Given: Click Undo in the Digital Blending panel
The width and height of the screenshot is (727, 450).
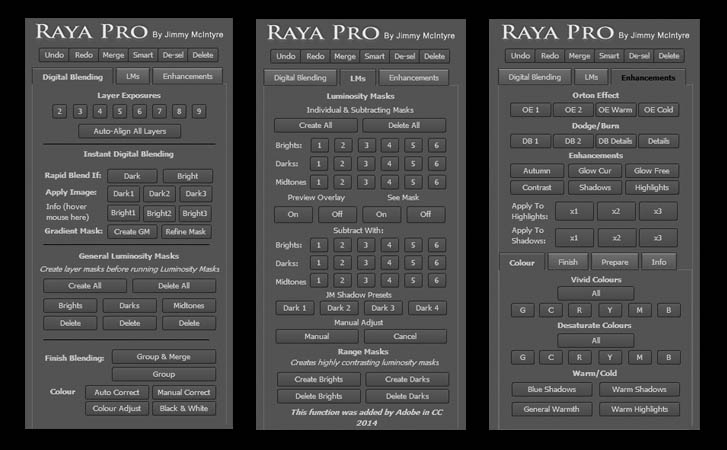Looking at the screenshot, I should [54, 55].
